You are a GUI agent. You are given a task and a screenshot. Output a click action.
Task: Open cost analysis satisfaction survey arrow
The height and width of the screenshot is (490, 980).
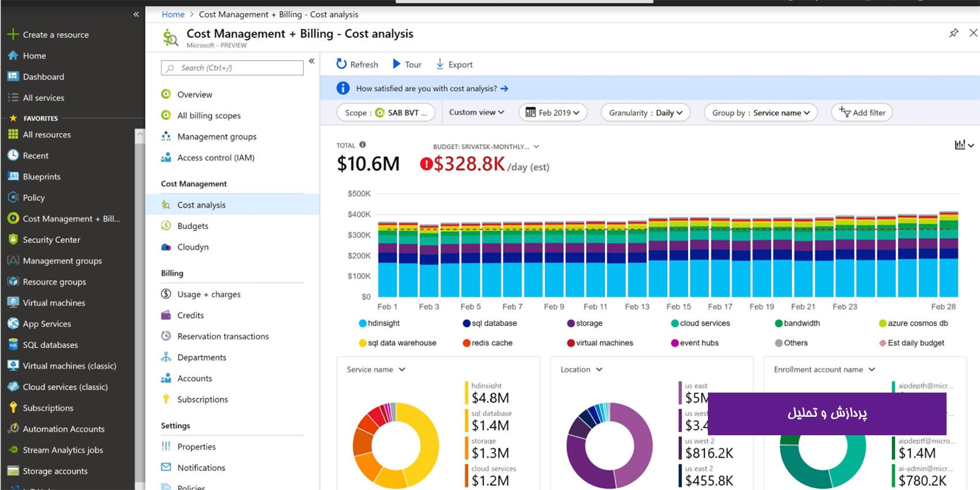(504, 88)
